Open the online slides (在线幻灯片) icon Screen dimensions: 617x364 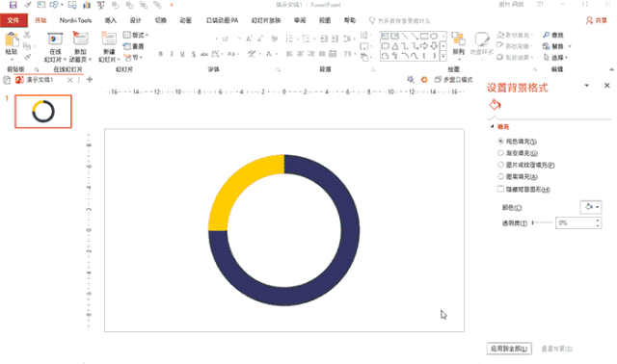point(55,39)
